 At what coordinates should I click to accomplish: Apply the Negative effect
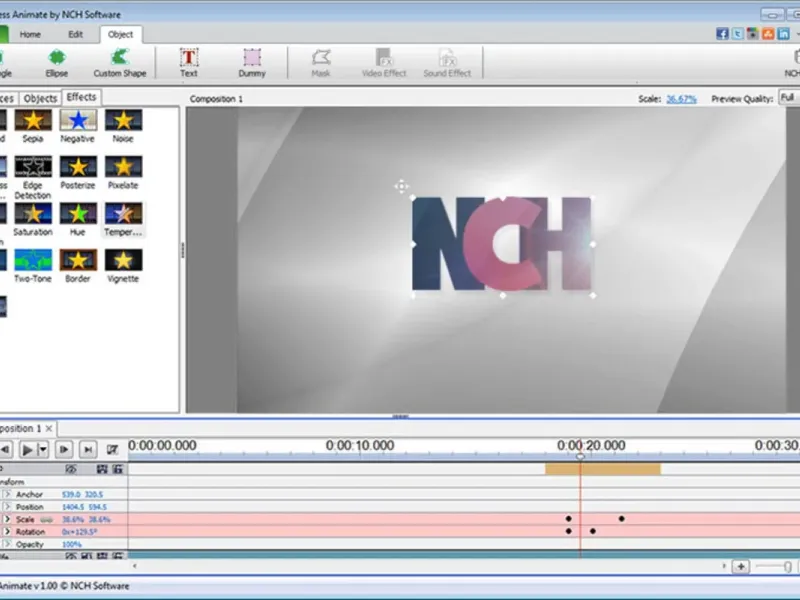point(78,126)
